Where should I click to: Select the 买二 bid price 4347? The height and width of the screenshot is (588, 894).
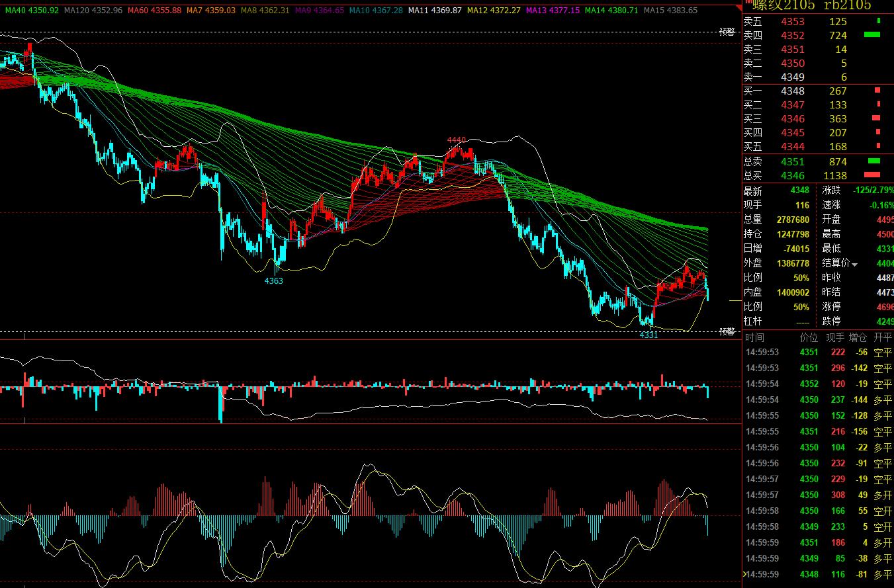click(793, 105)
